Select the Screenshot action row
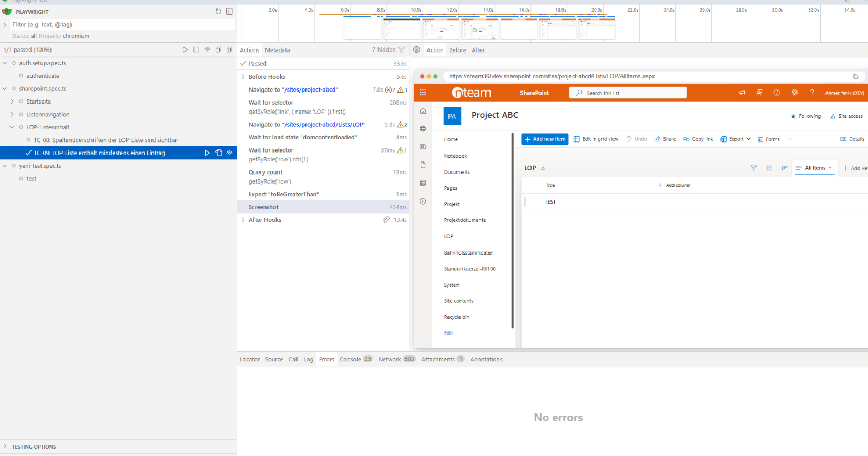The height and width of the screenshot is (456, 868). 323,207
